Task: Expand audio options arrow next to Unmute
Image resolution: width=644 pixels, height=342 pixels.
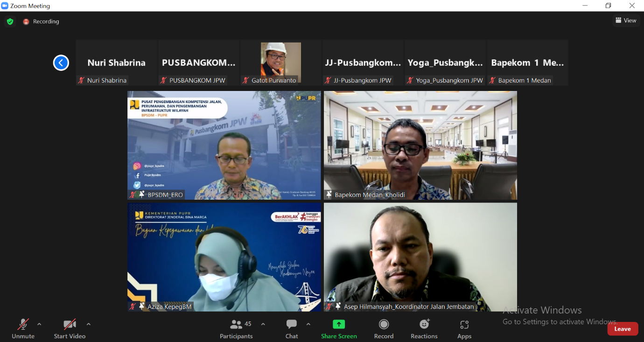Action: [39, 324]
